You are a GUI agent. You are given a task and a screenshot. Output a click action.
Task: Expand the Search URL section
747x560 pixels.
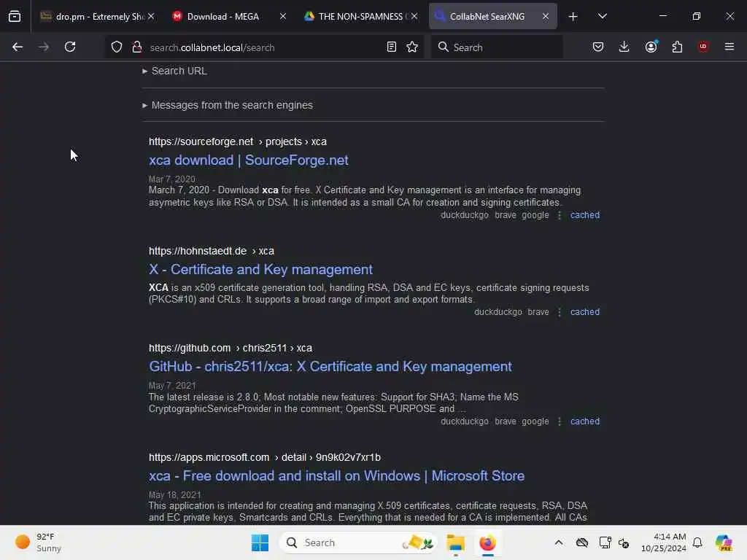coord(175,71)
